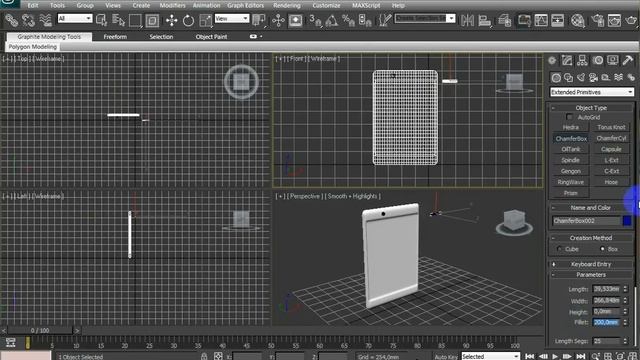Click Select and Manipulate icon
This screenshot has height=360, width=640.
click(x=278, y=20)
